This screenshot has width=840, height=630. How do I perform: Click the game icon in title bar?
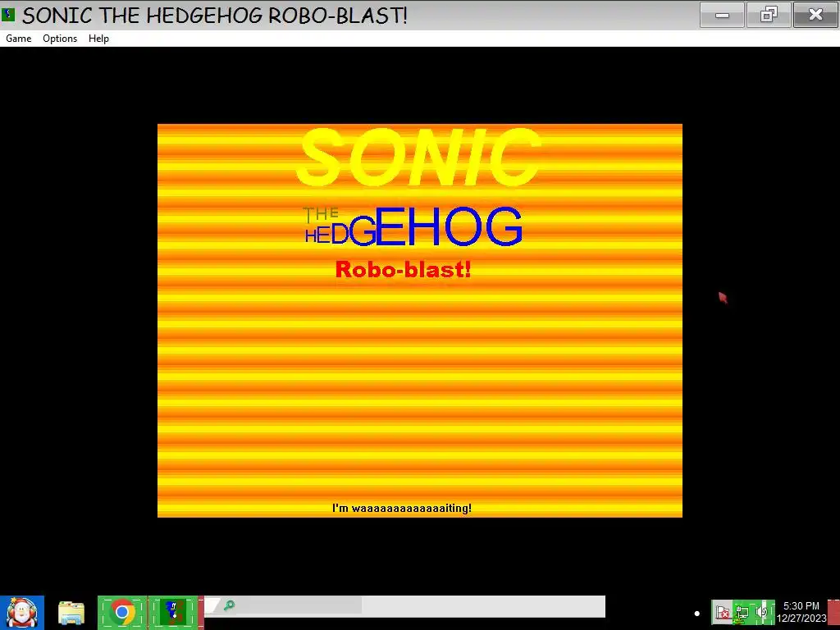coord(8,14)
